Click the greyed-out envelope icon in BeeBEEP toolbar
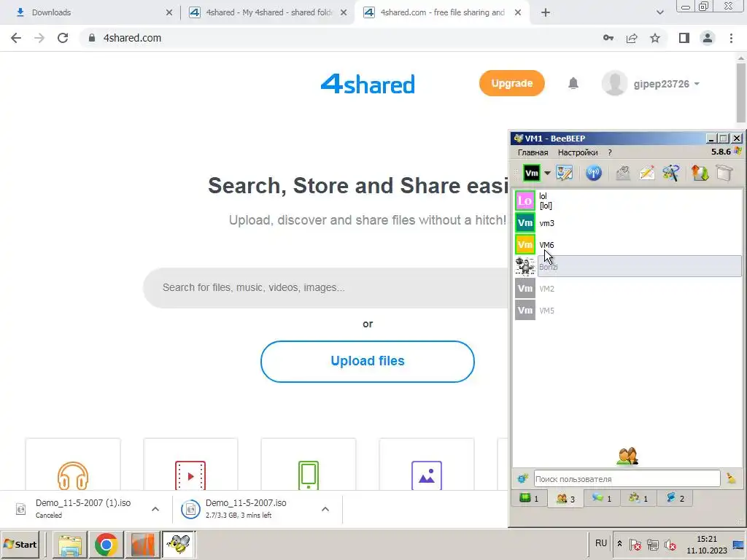 [623, 174]
